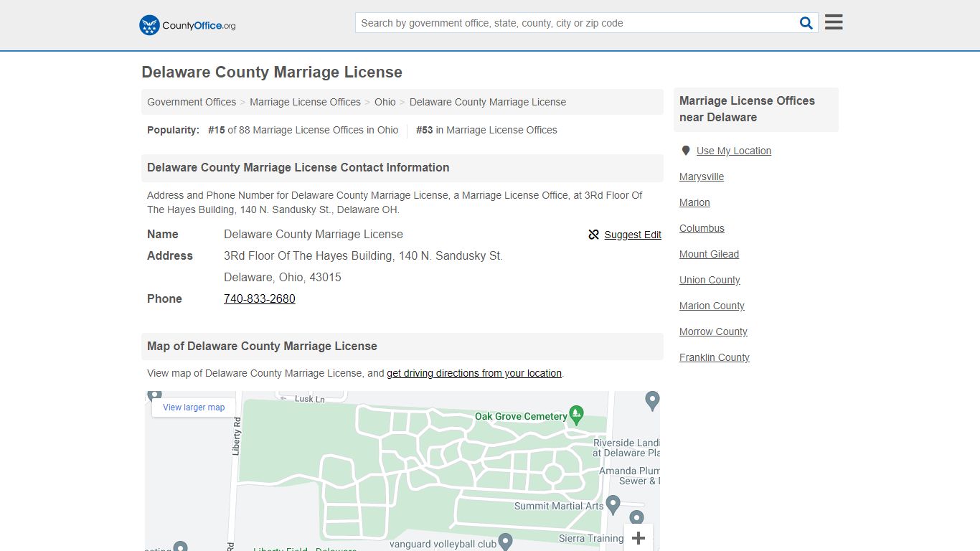Click the Suggest Edit pencil icon

click(593, 235)
